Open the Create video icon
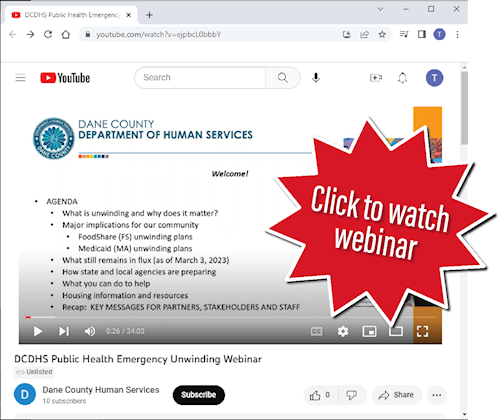Viewport: 500px width, 420px height. (376, 78)
